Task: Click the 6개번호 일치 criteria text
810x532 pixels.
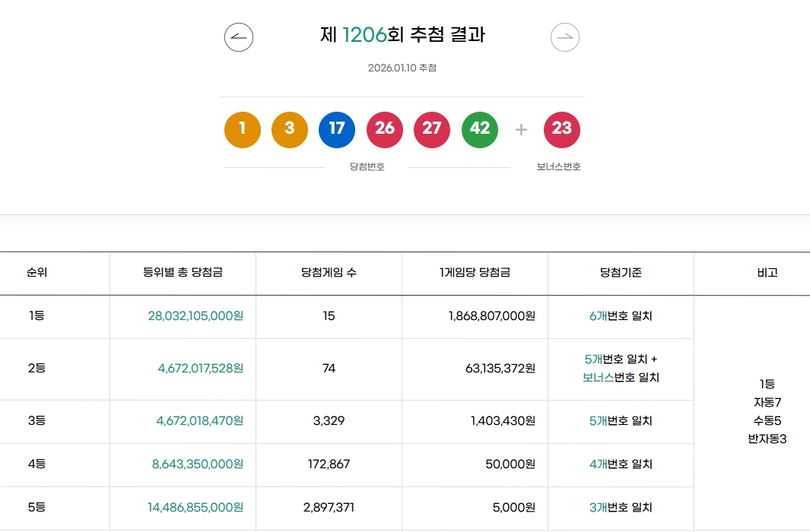Action: [621, 317]
